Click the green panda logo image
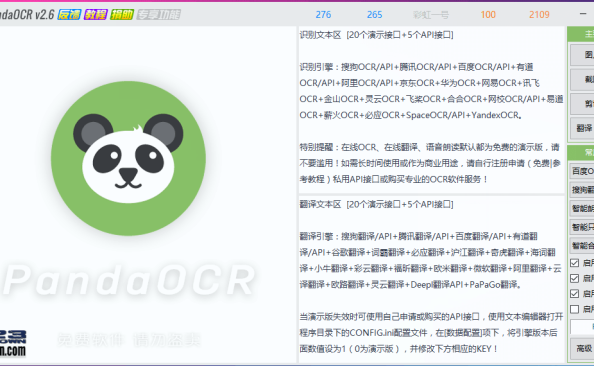Image resolution: width=594 pixels, height=366 pixels. pos(128,158)
